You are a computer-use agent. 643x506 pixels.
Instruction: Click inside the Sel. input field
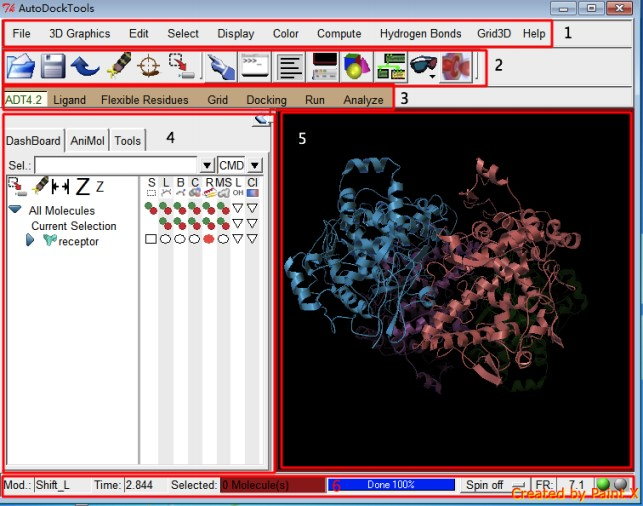pos(116,166)
